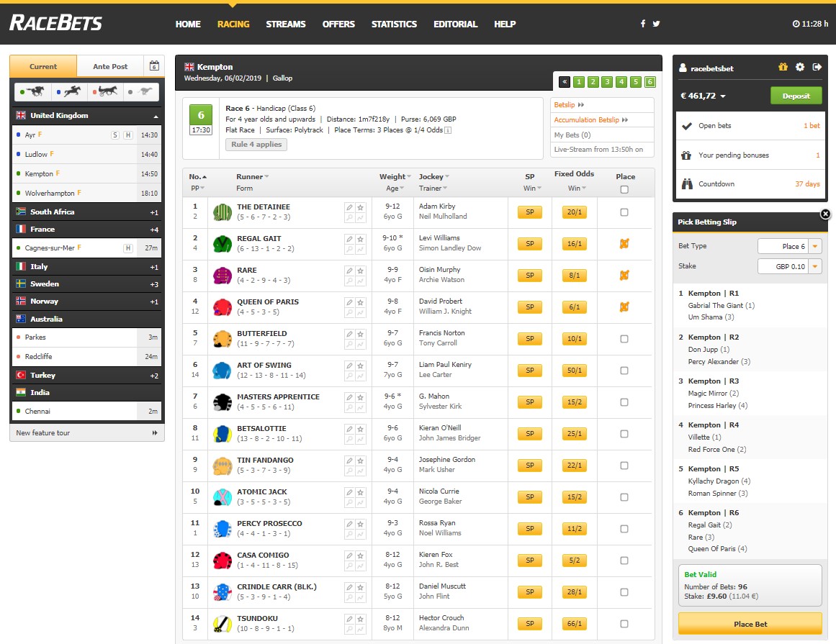Screen dimensions: 836x644
Task: Go back with the double-chevron race navigation button
Action: click(564, 82)
